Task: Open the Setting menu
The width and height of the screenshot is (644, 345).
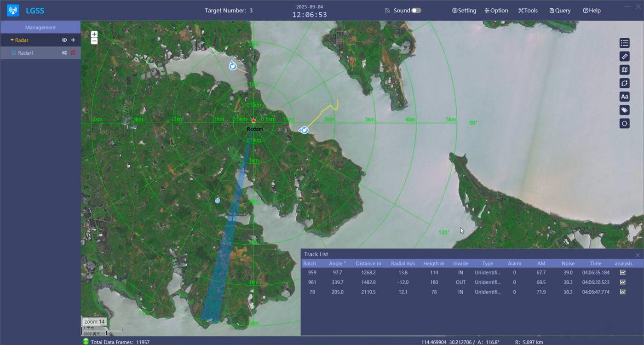Action: pos(464,11)
